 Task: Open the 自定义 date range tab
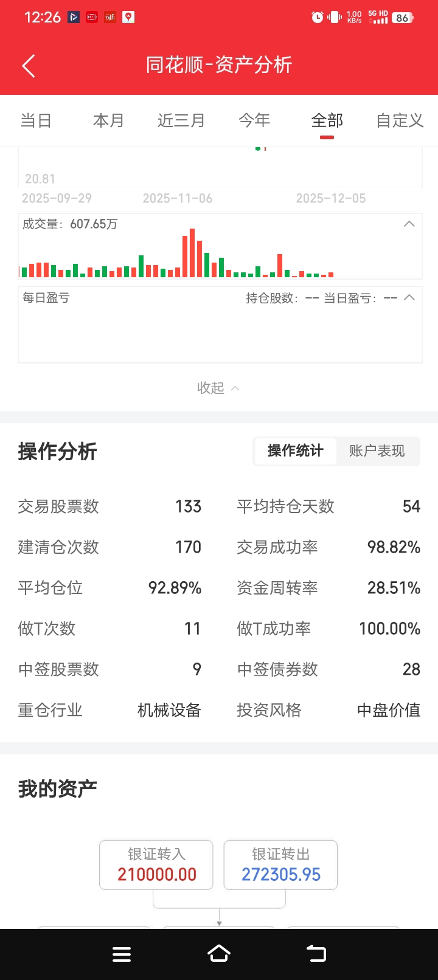click(400, 120)
